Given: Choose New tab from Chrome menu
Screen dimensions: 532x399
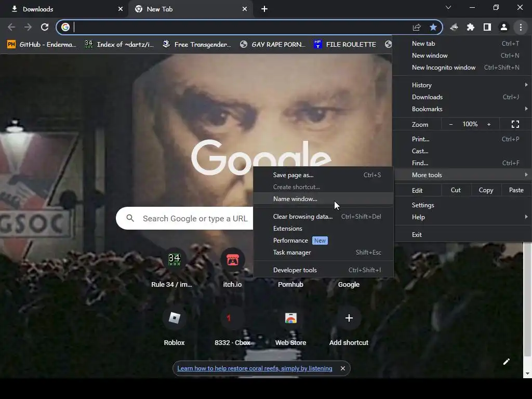Looking at the screenshot, I should click(x=462, y=44).
